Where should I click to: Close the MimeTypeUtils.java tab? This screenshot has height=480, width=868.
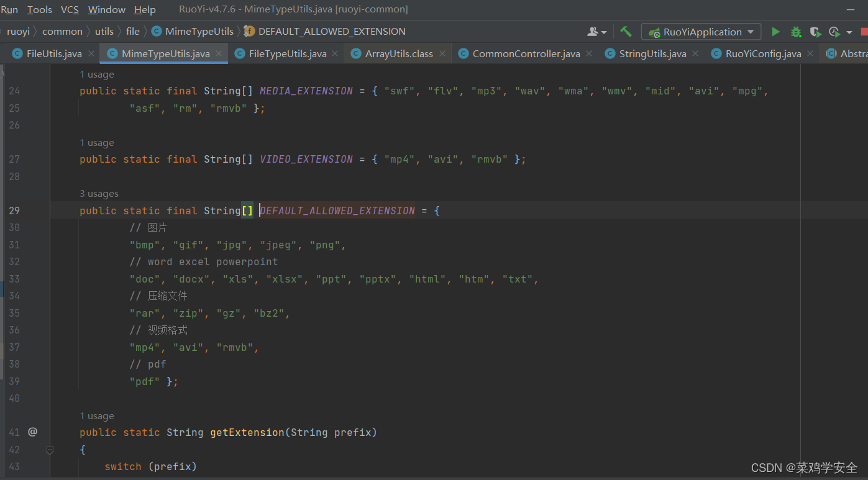[x=219, y=54]
